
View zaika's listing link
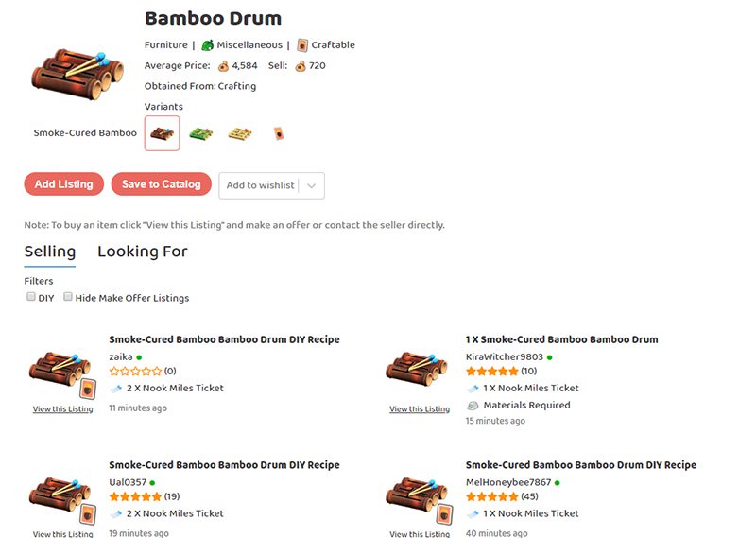[62, 409]
